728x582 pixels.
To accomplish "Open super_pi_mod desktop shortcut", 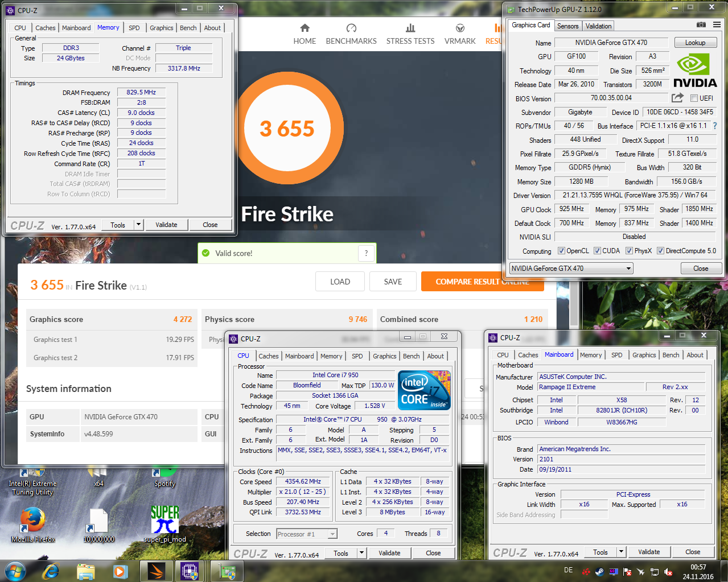I will (164, 525).
